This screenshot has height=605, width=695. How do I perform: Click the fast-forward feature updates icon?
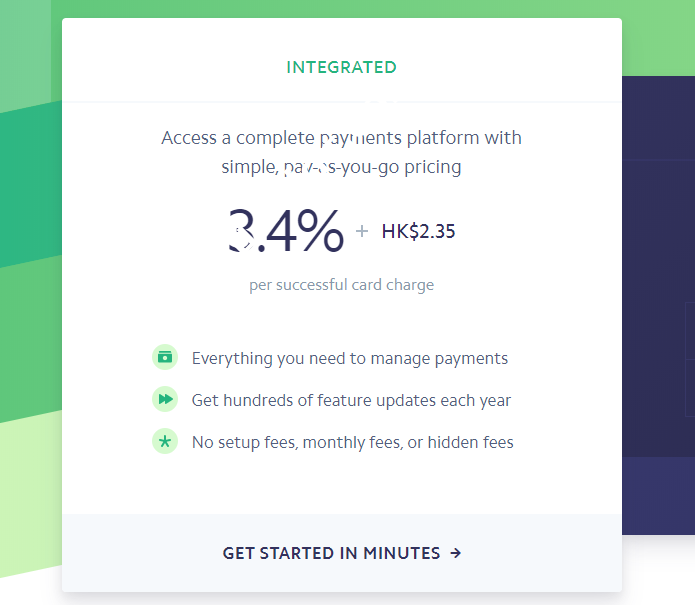click(x=164, y=399)
